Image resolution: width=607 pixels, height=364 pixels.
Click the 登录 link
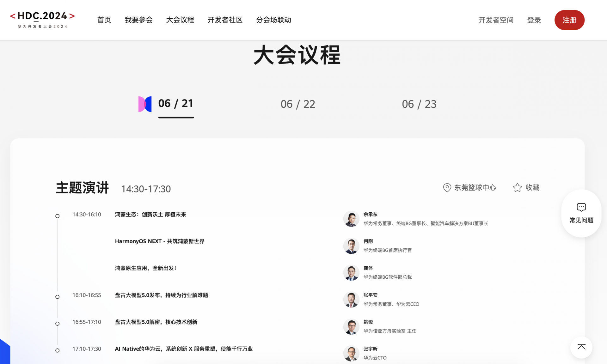[534, 20]
